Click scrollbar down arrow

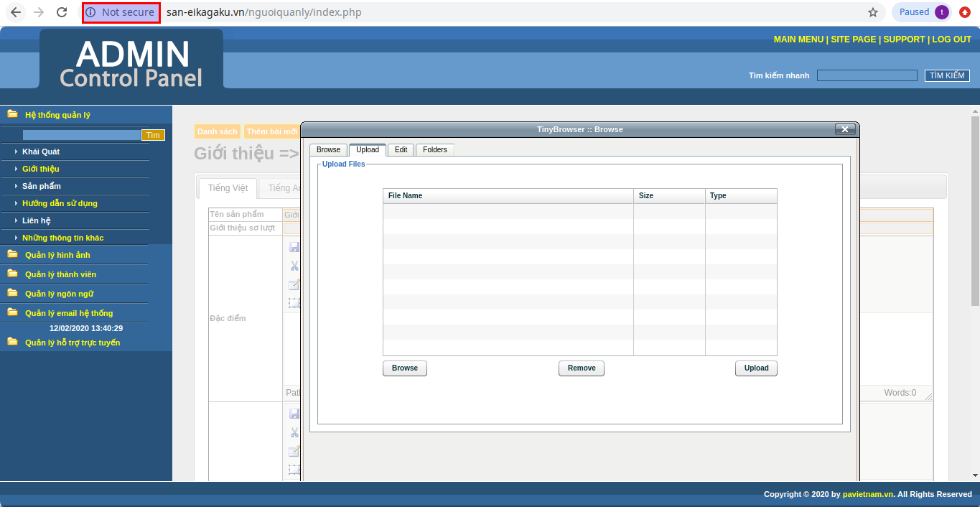tap(975, 475)
